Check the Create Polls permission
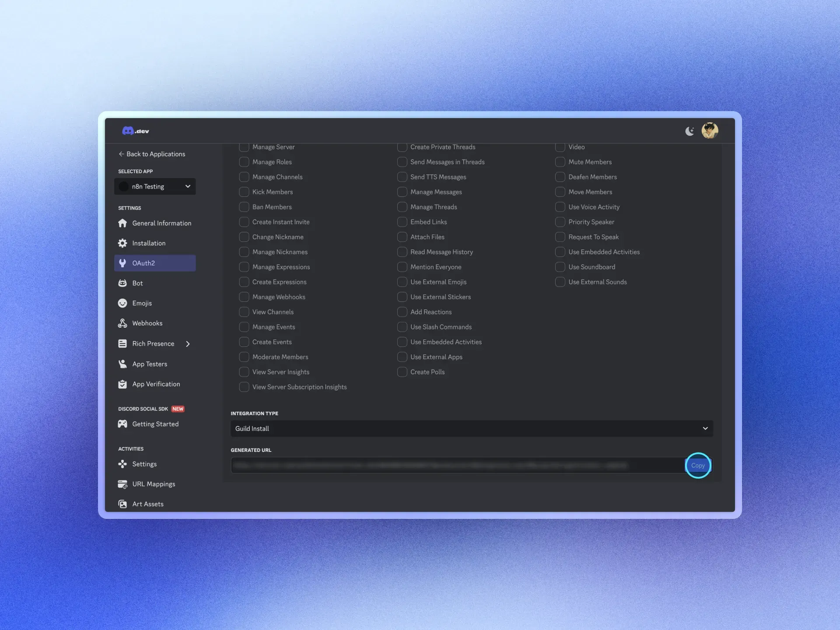The width and height of the screenshot is (840, 630). pyautogui.click(x=402, y=372)
